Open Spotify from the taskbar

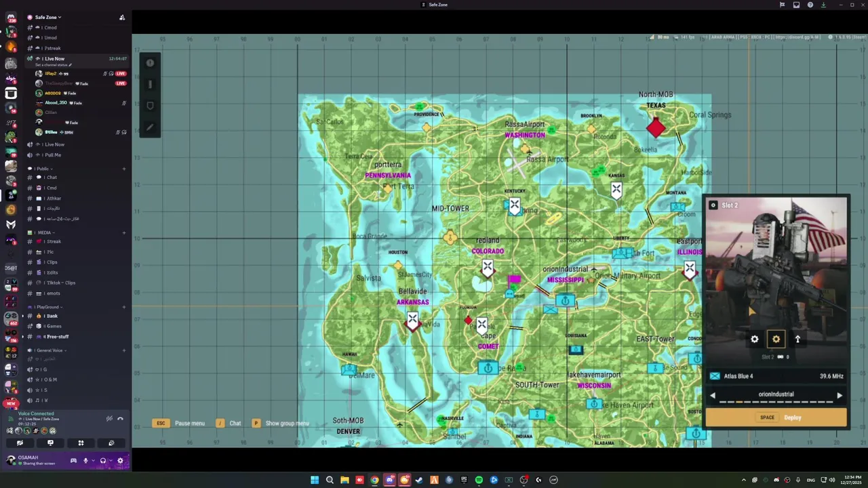coord(479,480)
